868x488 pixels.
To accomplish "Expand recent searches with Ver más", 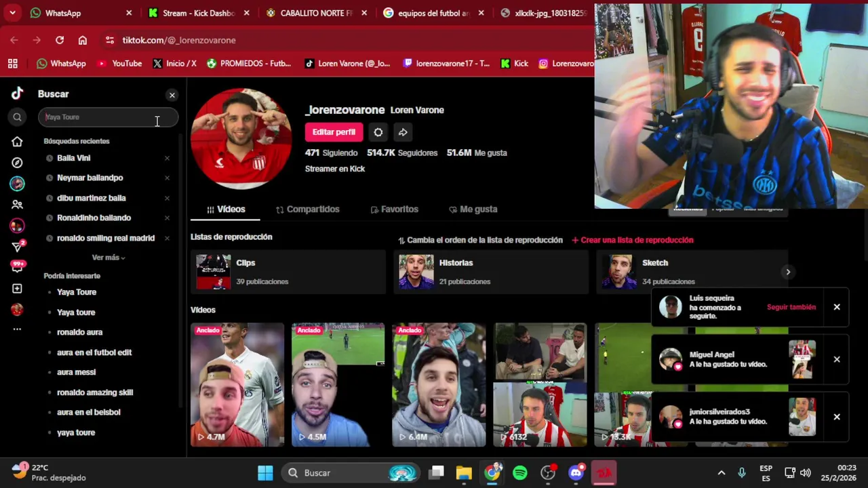I will pyautogui.click(x=108, y=258).
